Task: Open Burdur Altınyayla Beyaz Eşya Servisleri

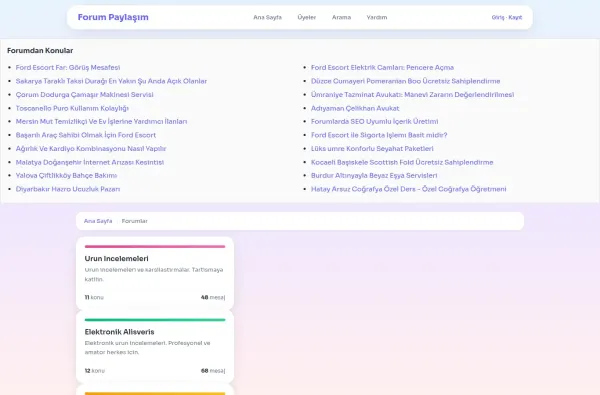Action: pyautogui.click(x=374, y=175)
